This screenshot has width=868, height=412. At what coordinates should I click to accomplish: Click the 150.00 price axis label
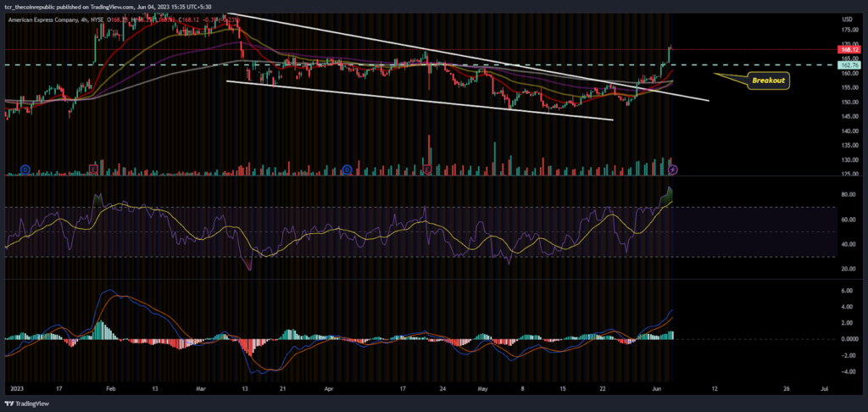click(x=849, y=103)
